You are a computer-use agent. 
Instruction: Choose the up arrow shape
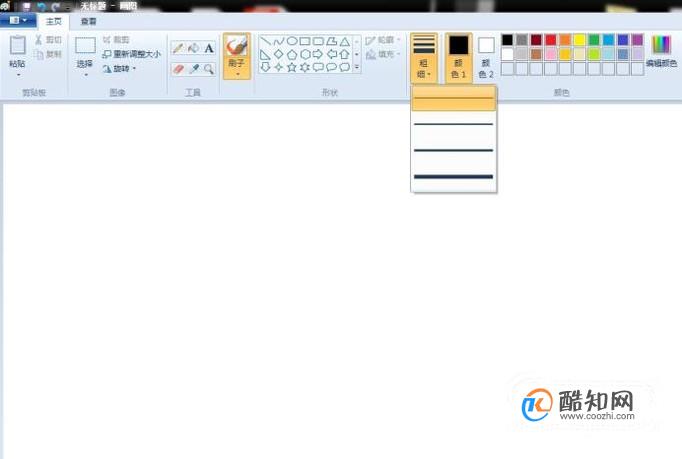pyautogui.click(x=345, y=54)
